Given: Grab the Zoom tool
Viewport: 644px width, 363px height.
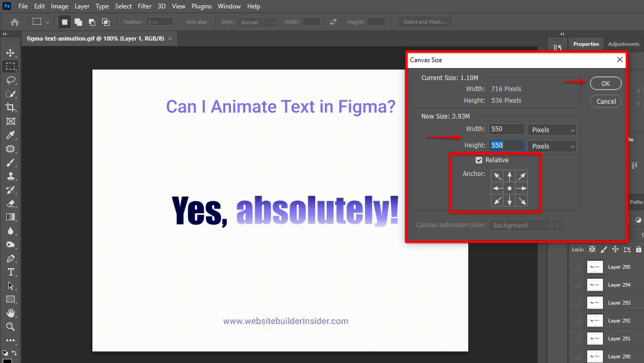Looking at the screenshot, I should point(11,326).
